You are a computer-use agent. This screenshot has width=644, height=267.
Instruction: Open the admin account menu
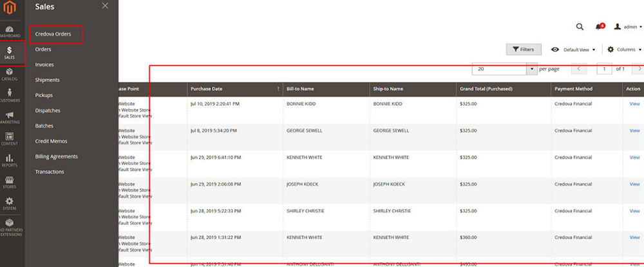pos(628,26)
